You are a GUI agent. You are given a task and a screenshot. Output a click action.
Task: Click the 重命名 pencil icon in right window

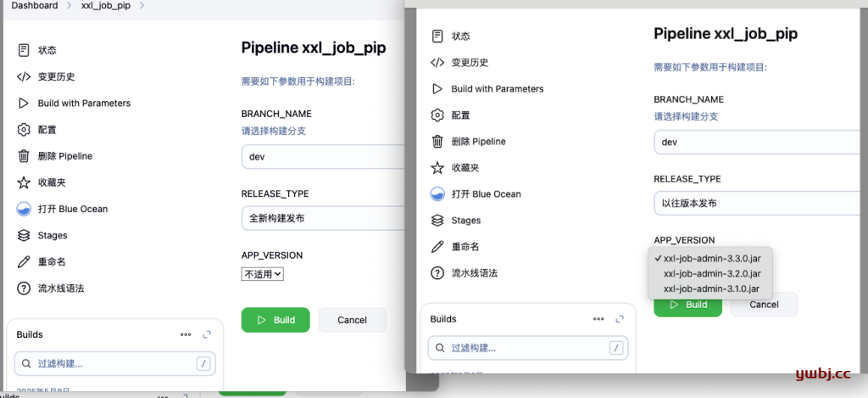pos(437,247)
